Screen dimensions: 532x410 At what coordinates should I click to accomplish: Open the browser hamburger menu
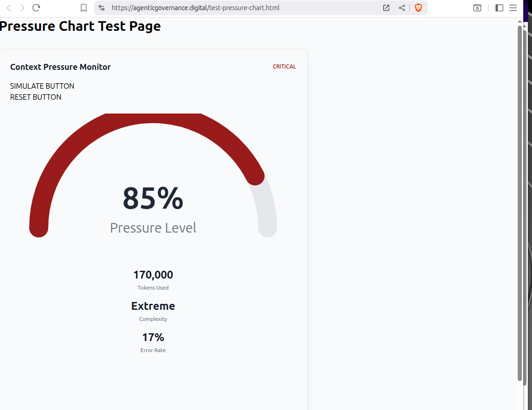point(513,8)
